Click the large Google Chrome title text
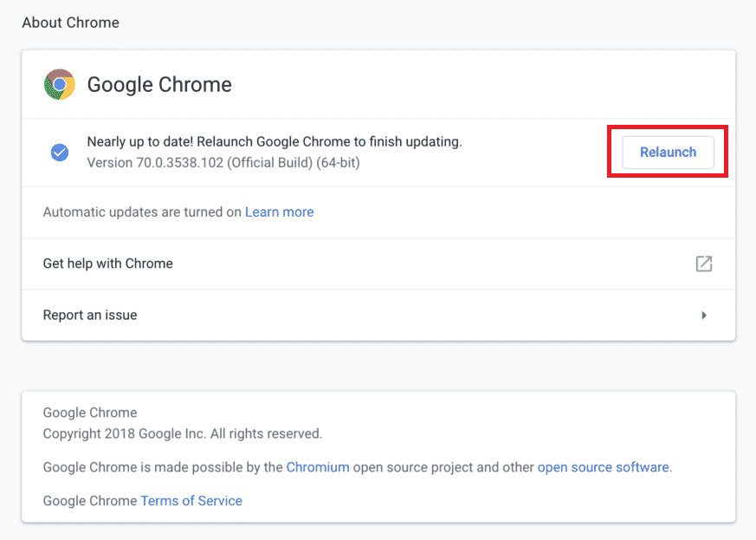This screenshot has width=756, height=540. pos(159,85)
